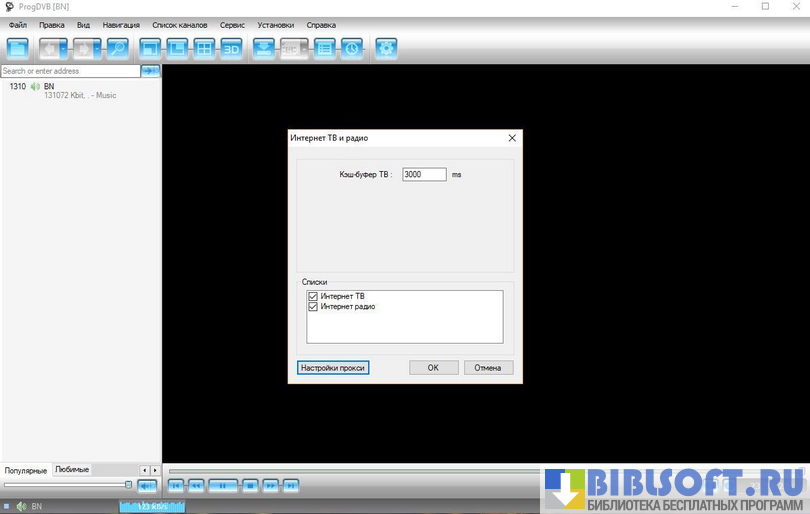
Task: Click the magnifier search toolbar icon
Action: (x=118, y=48)
